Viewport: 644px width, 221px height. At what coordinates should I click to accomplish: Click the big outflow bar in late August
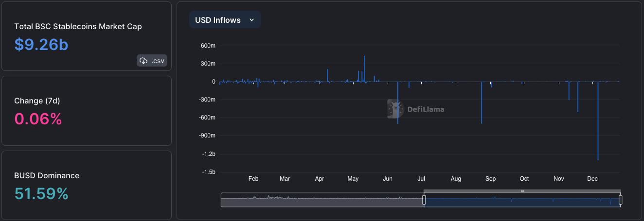[x=482, y=102]
